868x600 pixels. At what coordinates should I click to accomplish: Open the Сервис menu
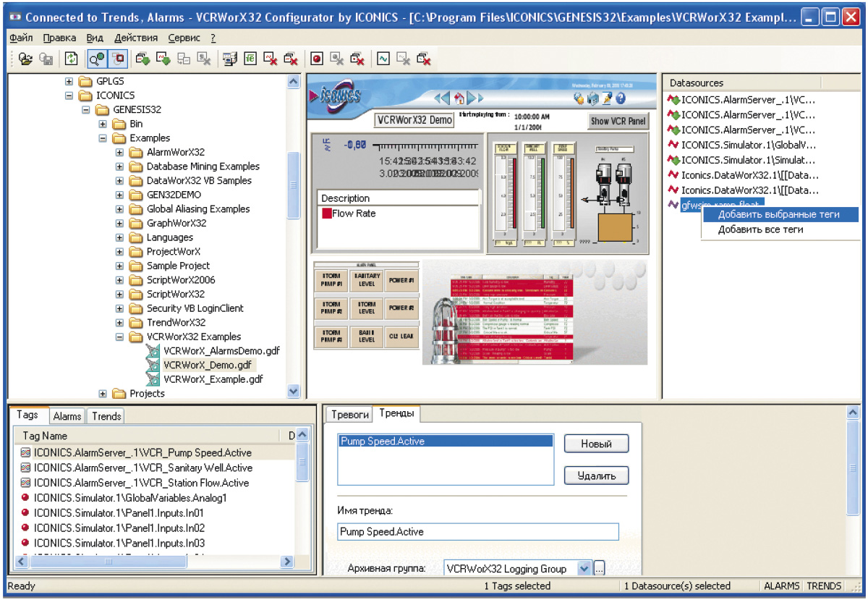click(x=184, y=38)
